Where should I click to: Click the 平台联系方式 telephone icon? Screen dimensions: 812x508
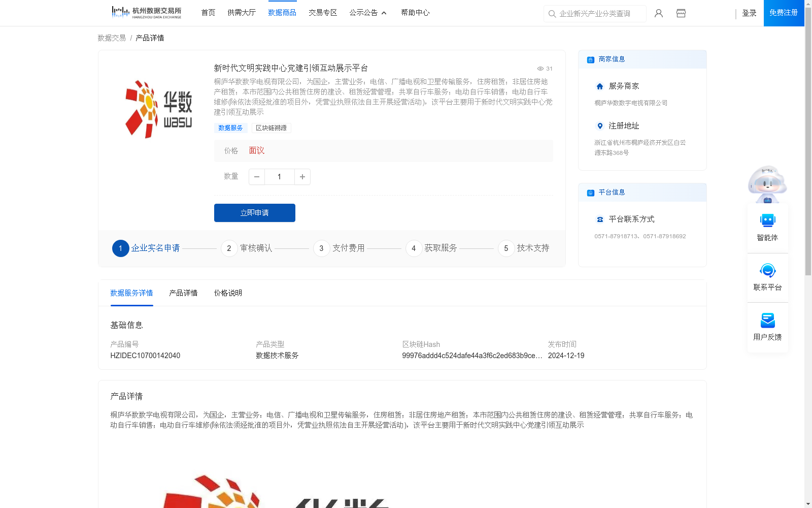(x=600, y=219)
